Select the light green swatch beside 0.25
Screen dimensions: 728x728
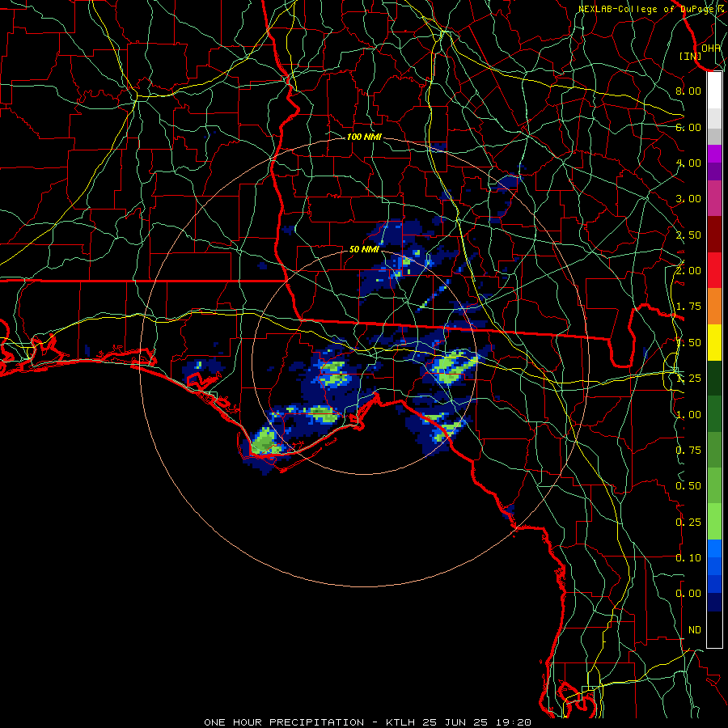tap(714, 522)
